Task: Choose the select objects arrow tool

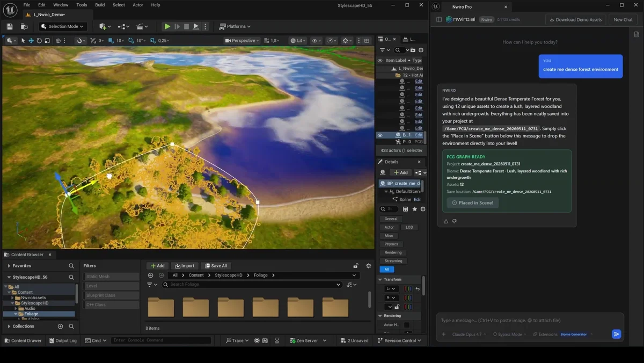Action: click(23, 41)
